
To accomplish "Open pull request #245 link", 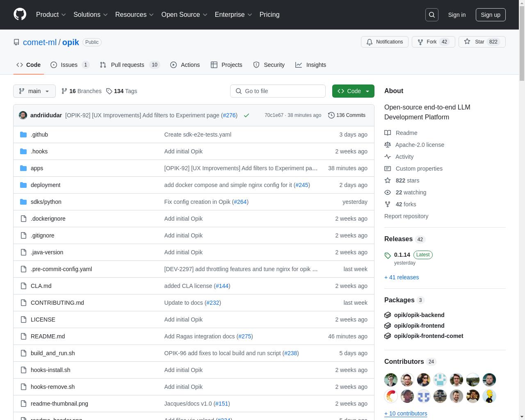I will (x=302, y=185).
